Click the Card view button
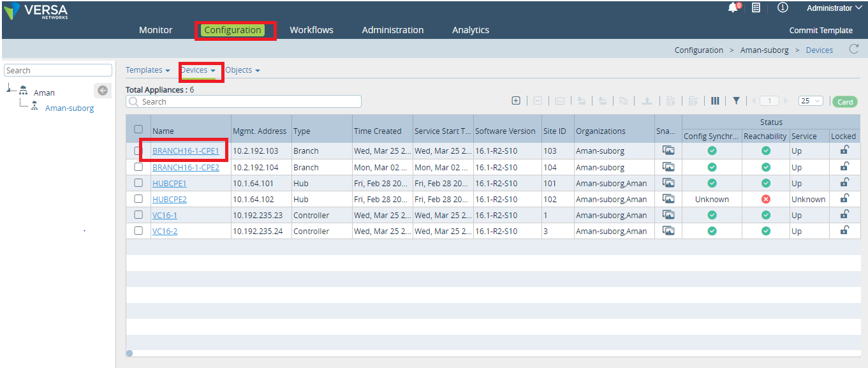 pos(845,101)
